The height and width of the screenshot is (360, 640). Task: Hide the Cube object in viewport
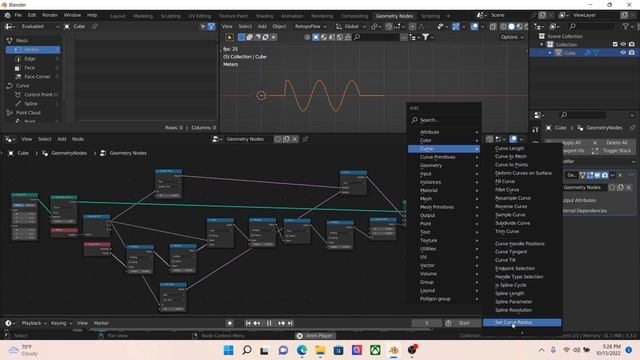tap(623, 53)
